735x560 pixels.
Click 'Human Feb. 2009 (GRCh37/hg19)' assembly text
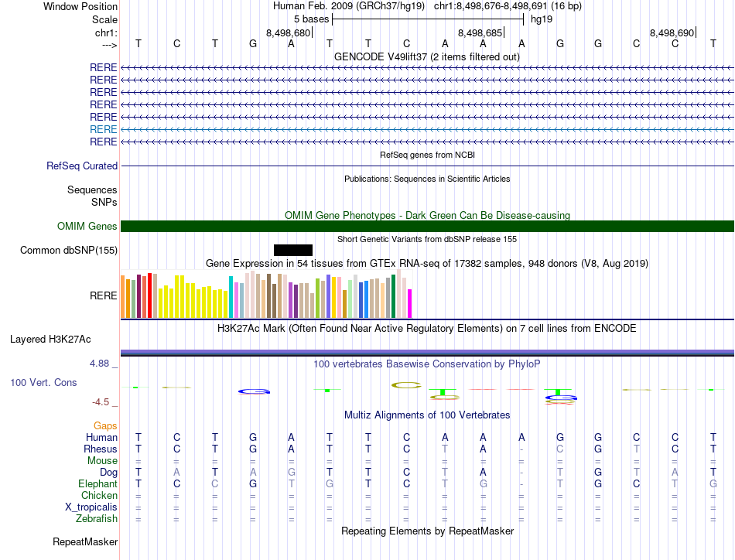(x=349, y=6)
